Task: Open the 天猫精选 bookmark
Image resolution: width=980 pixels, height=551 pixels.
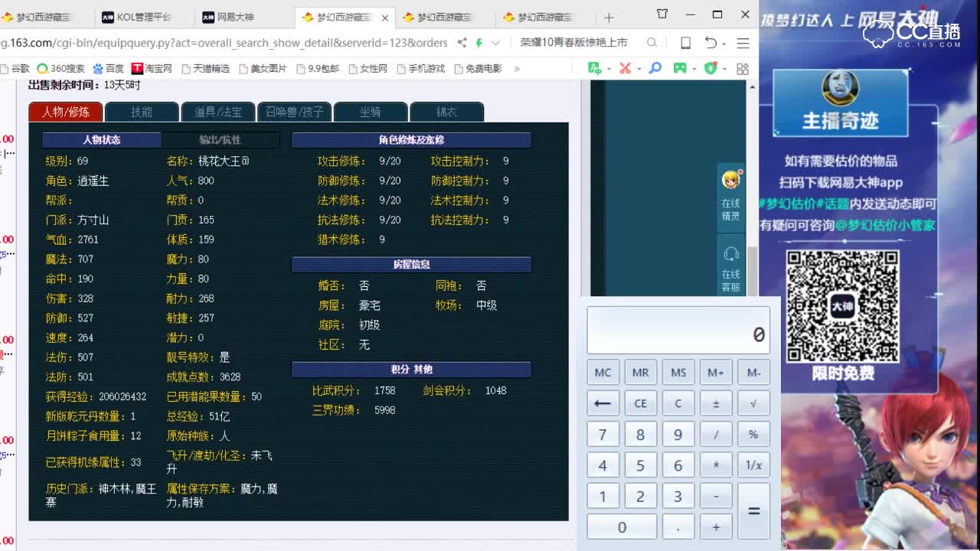Action: pos(206,69)
